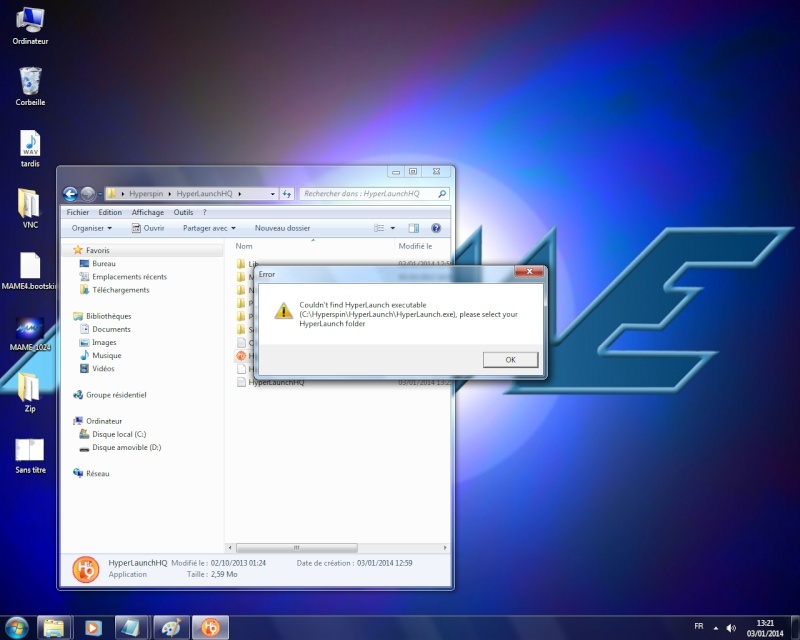This screenshot has width=800, height=640.
Task: Click the Explorer back arrow button
Action: point(70,194)
